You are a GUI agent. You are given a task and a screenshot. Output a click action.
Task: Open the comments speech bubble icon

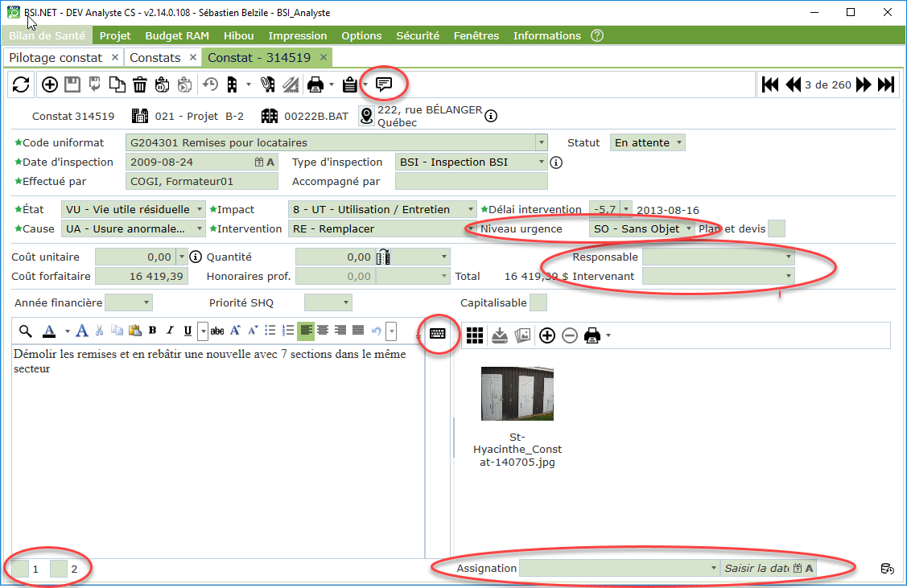pyautogui.click(x=384, y=84)
